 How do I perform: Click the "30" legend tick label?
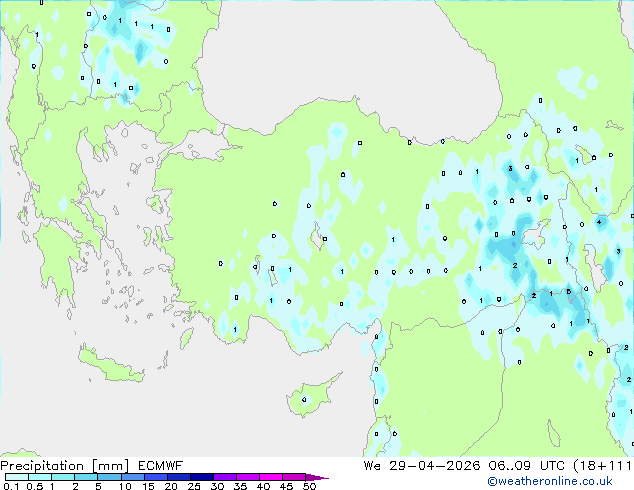(x=217, y=486)
